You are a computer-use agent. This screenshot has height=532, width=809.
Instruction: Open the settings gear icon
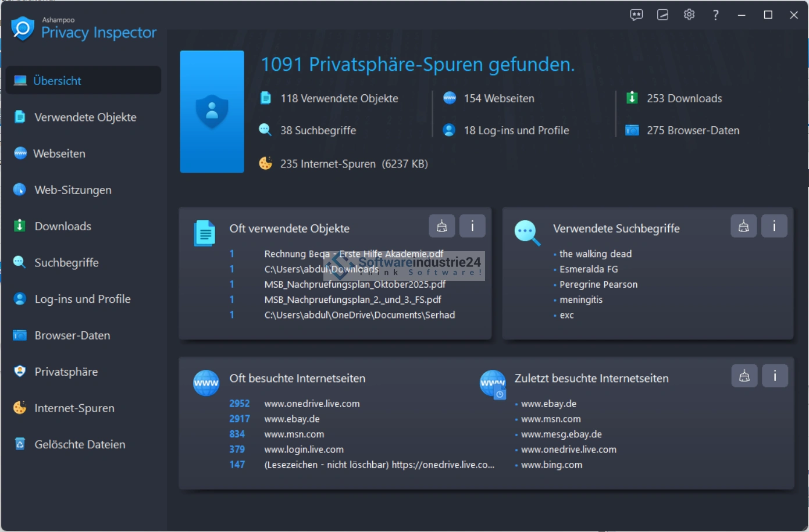689,15
